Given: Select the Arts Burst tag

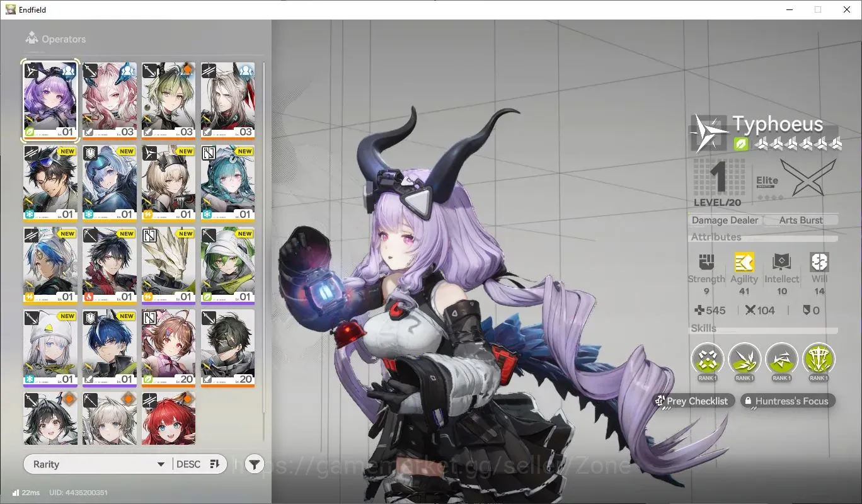Looking at the screenshot, I should [x=801, y=220].
